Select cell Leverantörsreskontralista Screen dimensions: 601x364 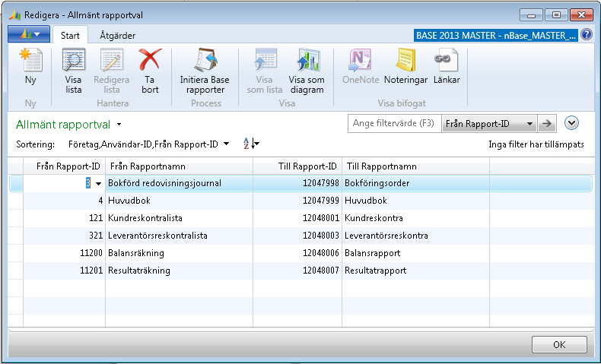click(x=179, y=236)
